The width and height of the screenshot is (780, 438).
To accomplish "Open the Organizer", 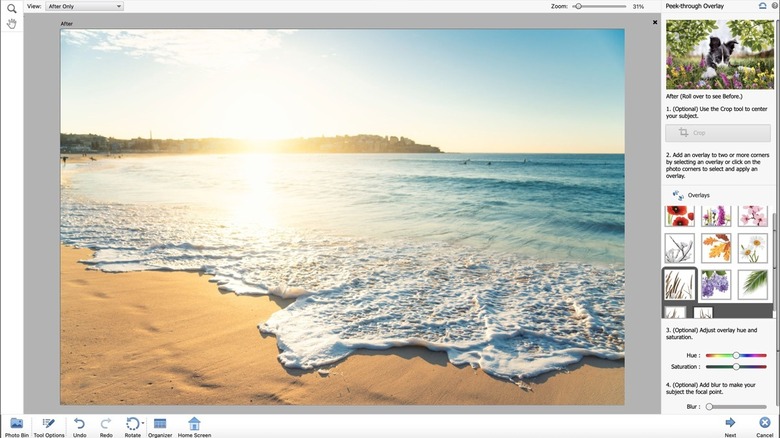I will (160, 423).
